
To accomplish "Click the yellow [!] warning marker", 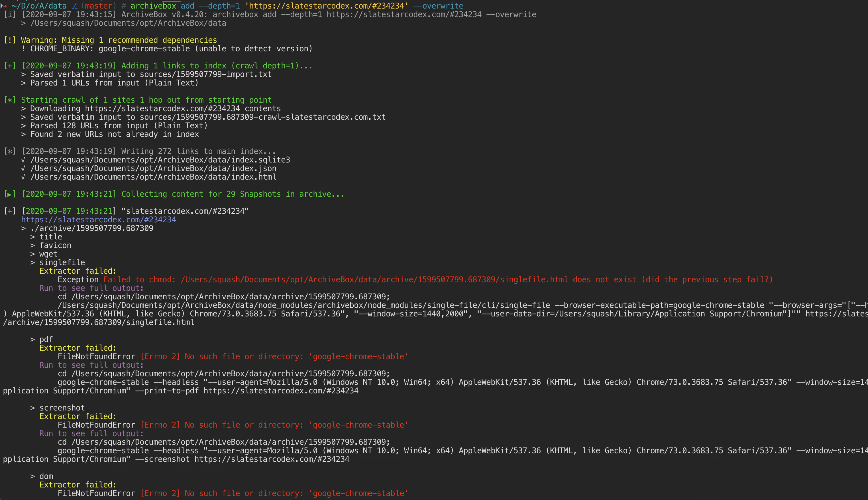I will click(x=10, y=40).
